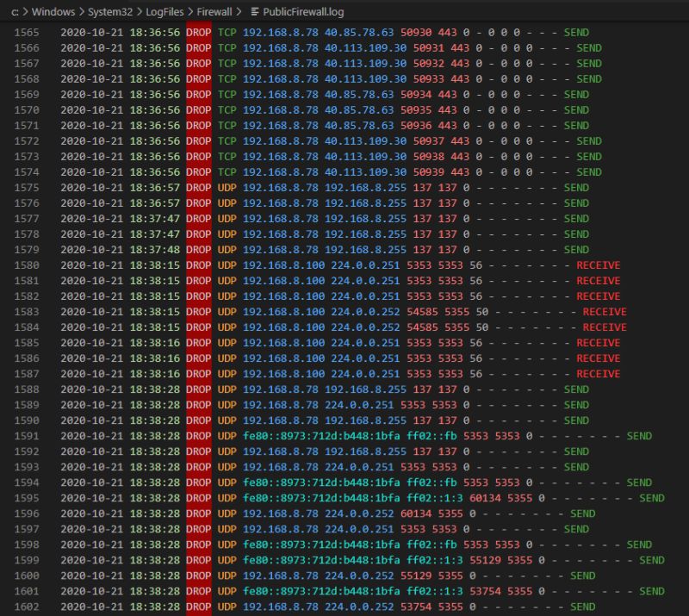Click port 53754 on line 1602
This screenshot has height=616, width=689.
tap(416, 607)
